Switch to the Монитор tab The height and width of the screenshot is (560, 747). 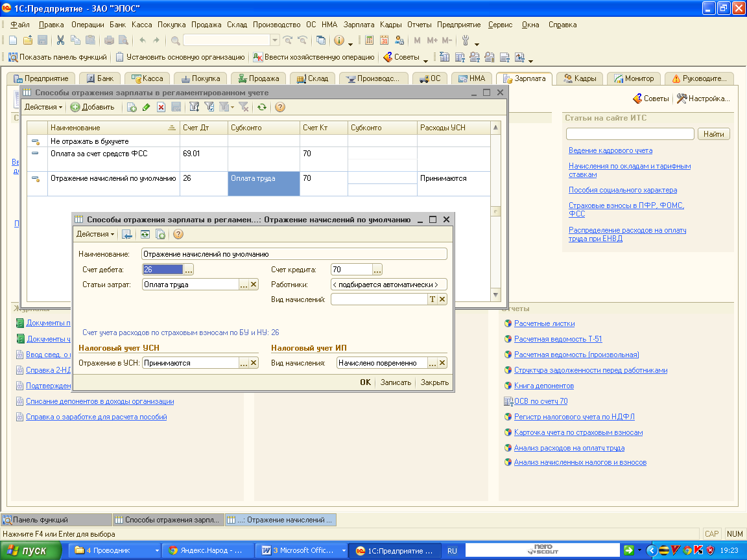tap(634, 78)
